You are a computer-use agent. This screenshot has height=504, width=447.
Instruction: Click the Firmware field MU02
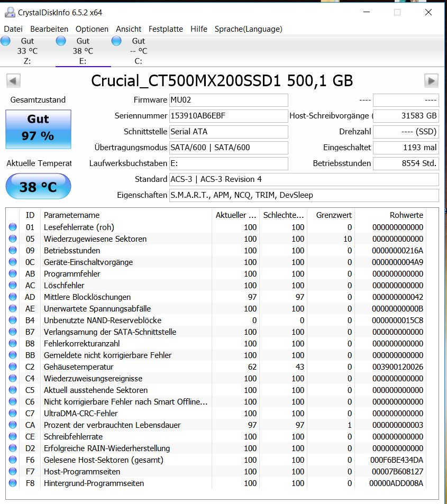coord(229,100)
